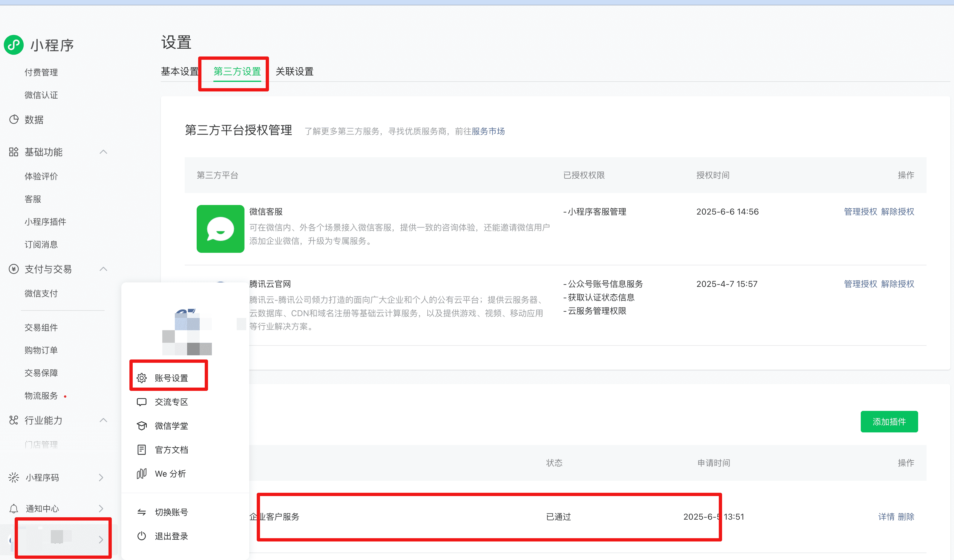Open 详情 for 企业客户服务 plugin
The image size is (954, 560).
pyautogui.click(x=886, y=517)
